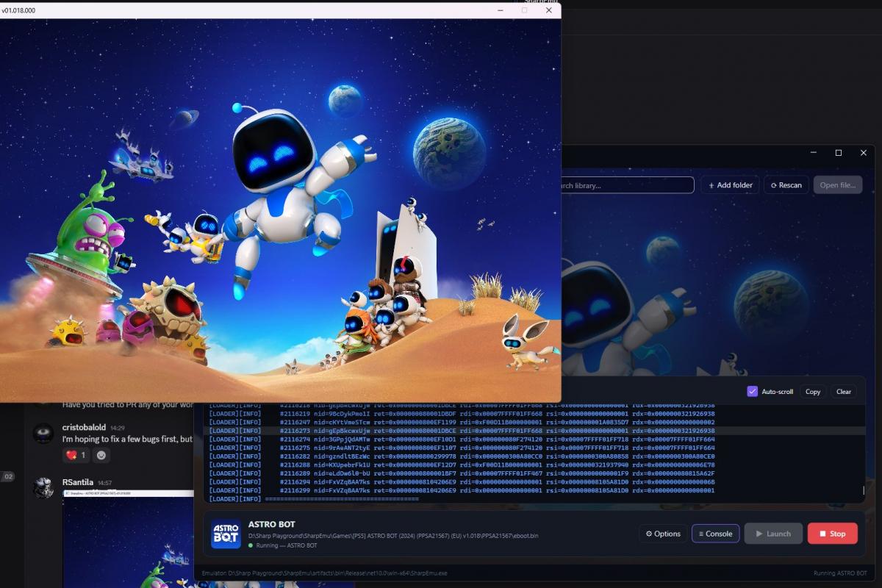
Task: Open cristobalold's avatar in Discord
Action: click(x=43, y=432)
